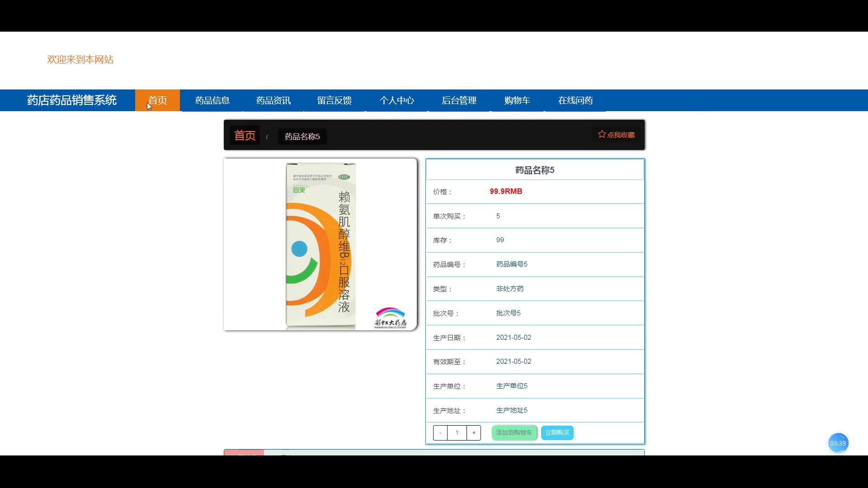Open 个人中心 in the navigation

point(397,100)
